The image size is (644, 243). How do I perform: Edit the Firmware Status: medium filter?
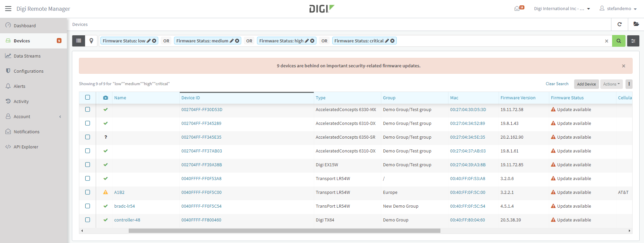coord(232,41)
